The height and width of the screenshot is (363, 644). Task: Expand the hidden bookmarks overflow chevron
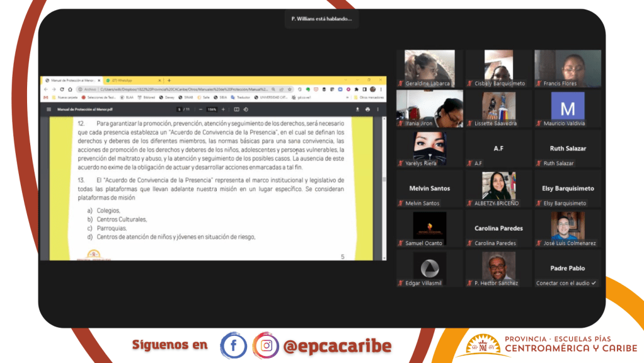coord(347,98)
